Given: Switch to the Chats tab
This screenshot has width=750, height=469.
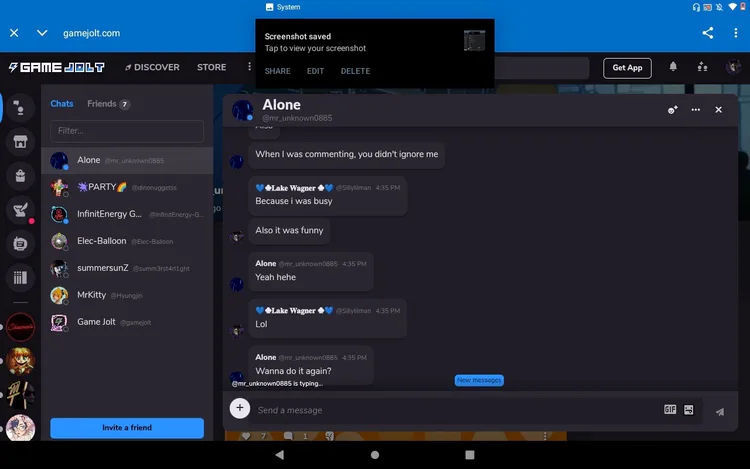Looking at the screenshot, I should tap(62, 104).
